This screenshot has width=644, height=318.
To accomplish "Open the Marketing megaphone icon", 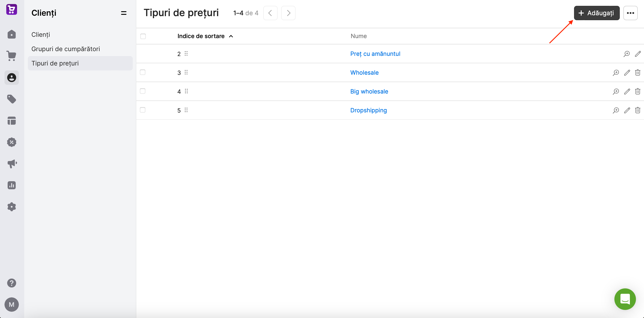I will [12, 164].
